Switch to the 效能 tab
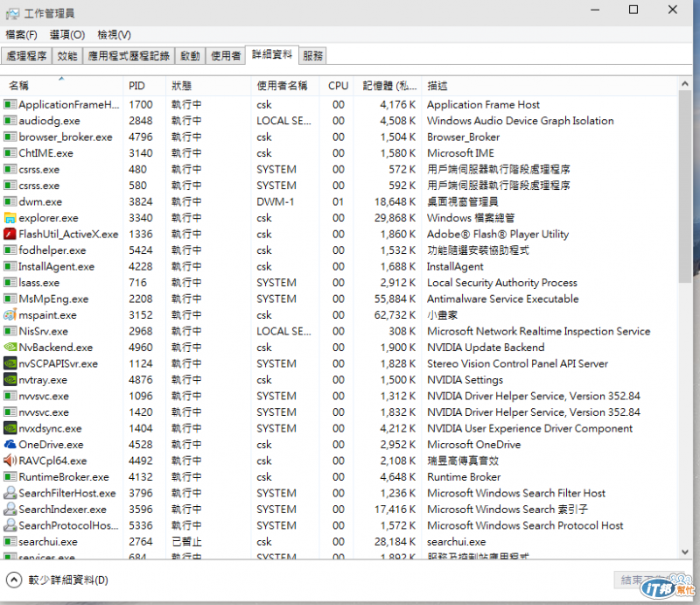The image size is (700, 605). 67,56
